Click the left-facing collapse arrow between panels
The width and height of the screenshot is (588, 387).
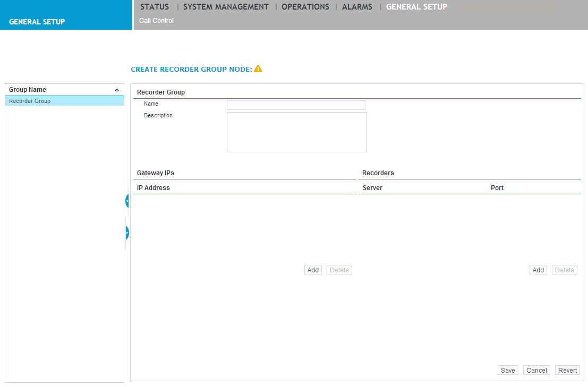point(126,201)
